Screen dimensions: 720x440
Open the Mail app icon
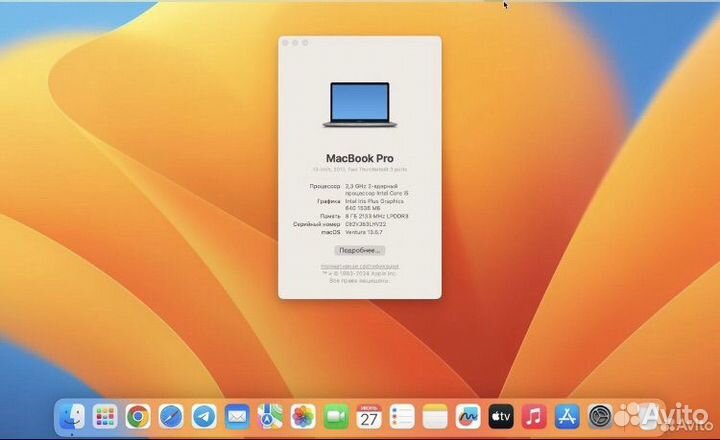tap(237, 417)
